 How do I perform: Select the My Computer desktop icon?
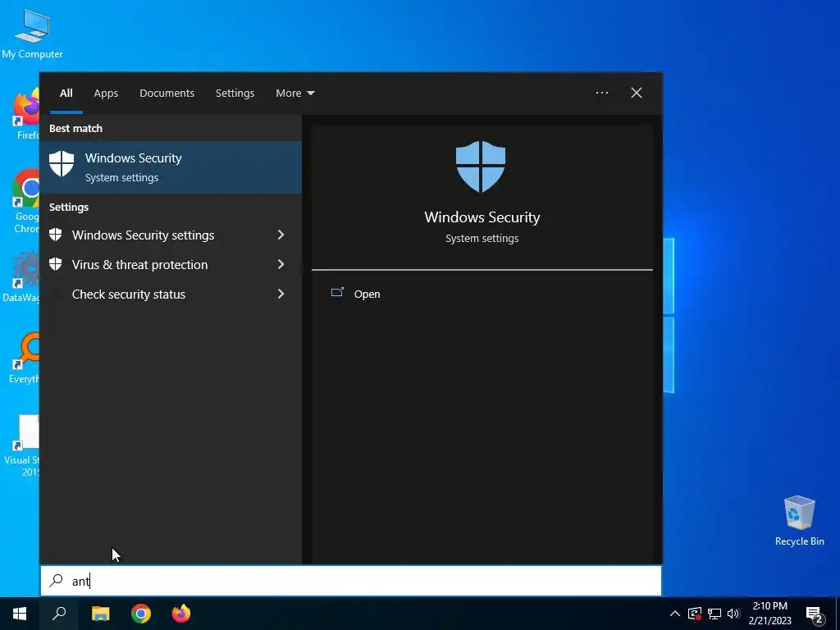(32, 33)
